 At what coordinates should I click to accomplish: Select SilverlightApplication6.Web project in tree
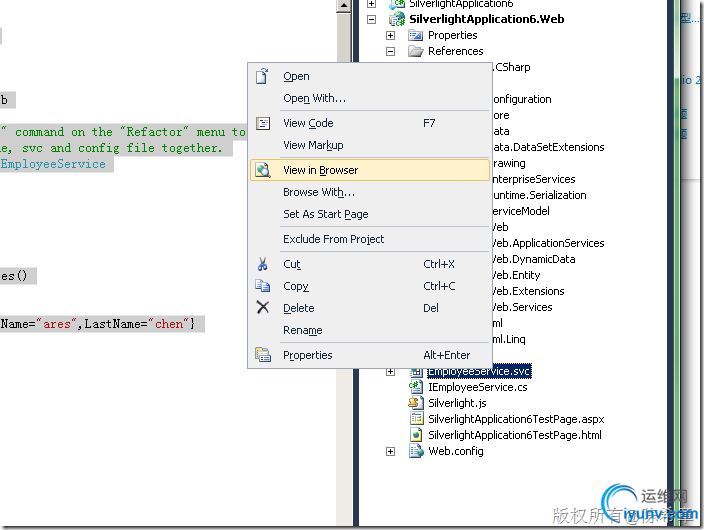coord(487,19)
